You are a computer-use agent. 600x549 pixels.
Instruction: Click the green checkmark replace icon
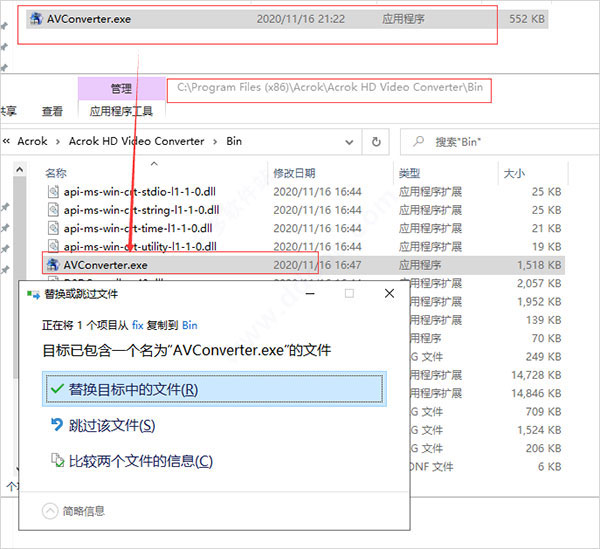coord(57,389)
